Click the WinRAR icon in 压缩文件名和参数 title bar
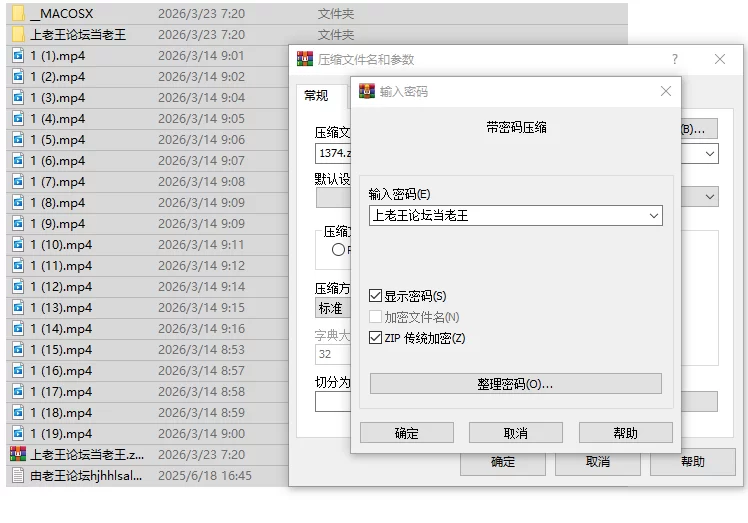The width and height of the screenshot is (748, 523). pos(305,59)
